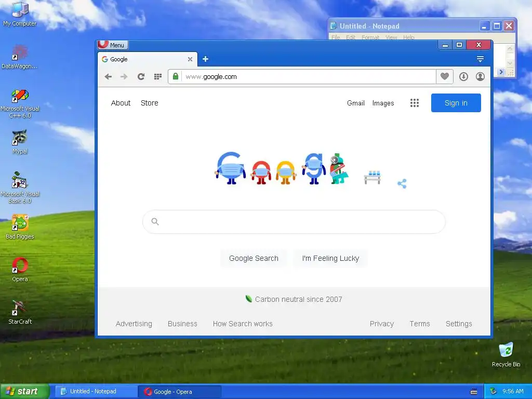Add a new tab with plus button

click(x=205, y=59)
